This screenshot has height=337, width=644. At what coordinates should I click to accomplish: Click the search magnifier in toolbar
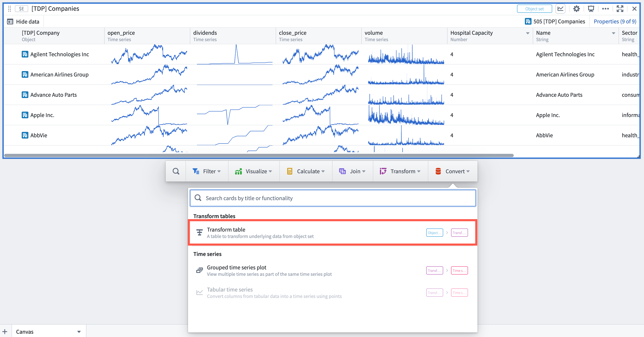coord(176,171)
